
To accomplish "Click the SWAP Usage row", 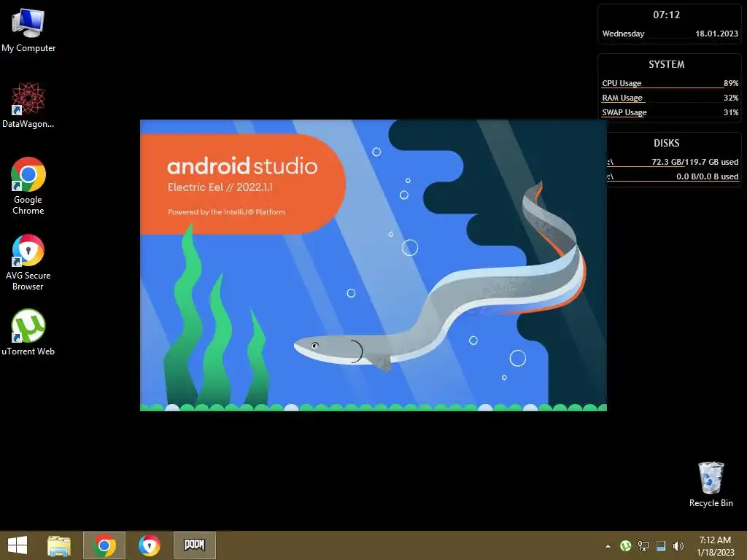I will click(670, 113).
